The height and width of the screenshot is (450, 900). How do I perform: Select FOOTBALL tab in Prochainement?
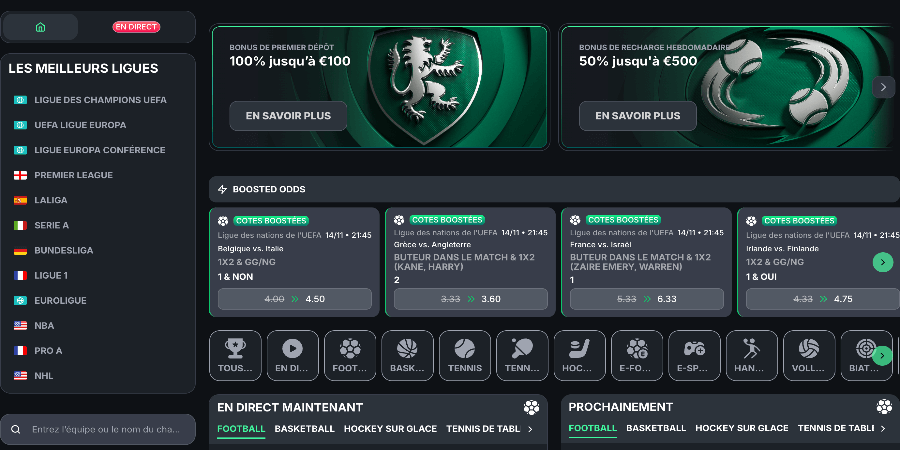click(x=592, y=428)
